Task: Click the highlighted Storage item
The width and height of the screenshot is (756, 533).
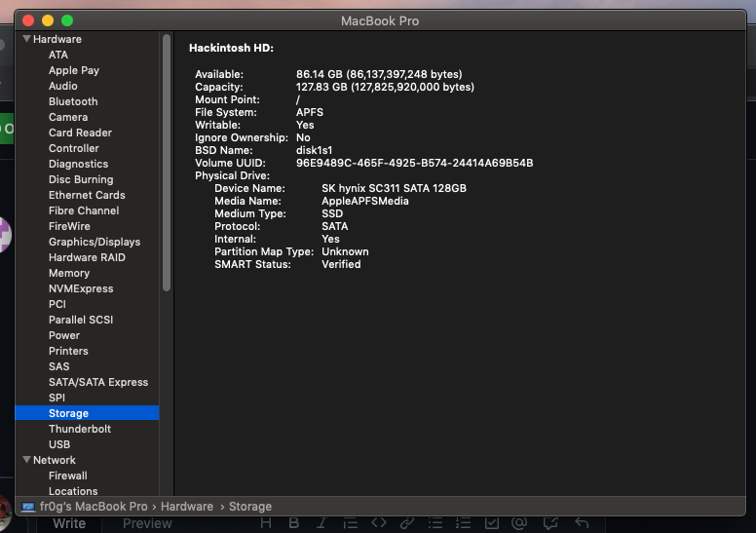Action: pos(87,413)
